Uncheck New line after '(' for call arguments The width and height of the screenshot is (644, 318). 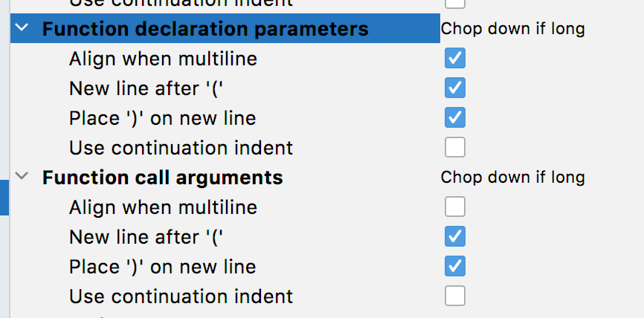pos(454,237)
